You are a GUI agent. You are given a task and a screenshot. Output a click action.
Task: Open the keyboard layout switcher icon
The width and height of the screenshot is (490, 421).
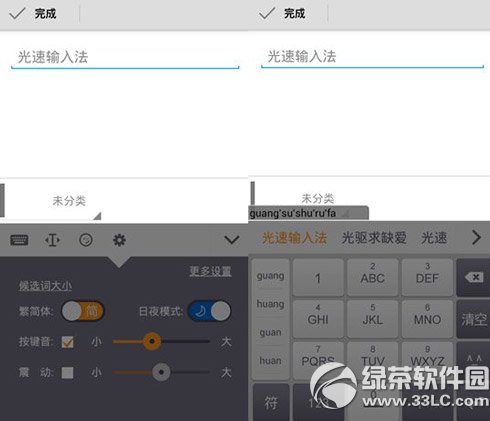coord(19,240)
